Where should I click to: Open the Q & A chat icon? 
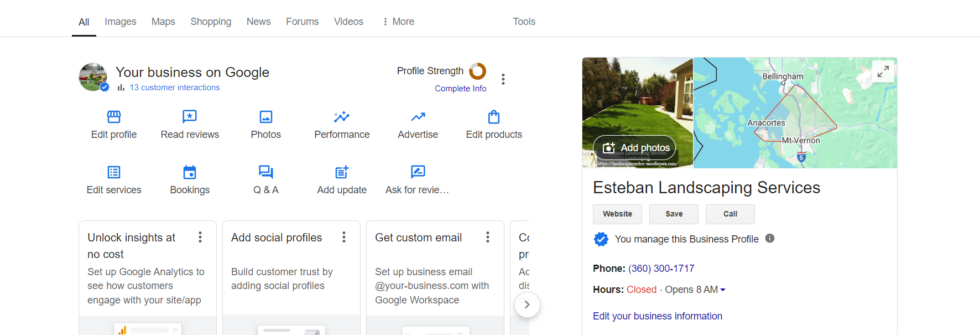266,172
